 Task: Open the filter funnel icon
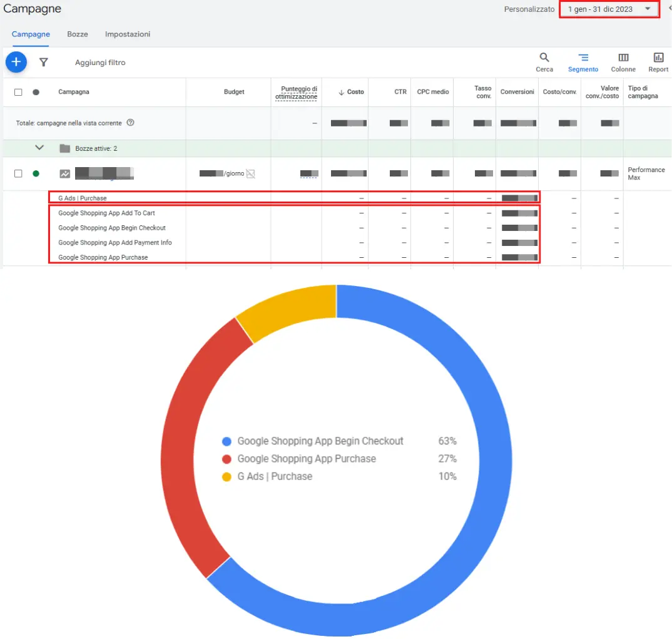coord(44,63)
